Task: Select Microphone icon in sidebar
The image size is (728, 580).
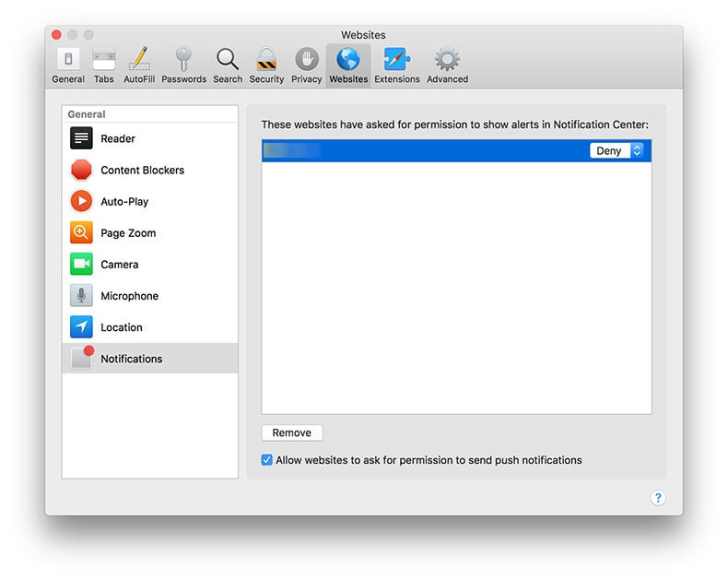Action: coord(81,296)
